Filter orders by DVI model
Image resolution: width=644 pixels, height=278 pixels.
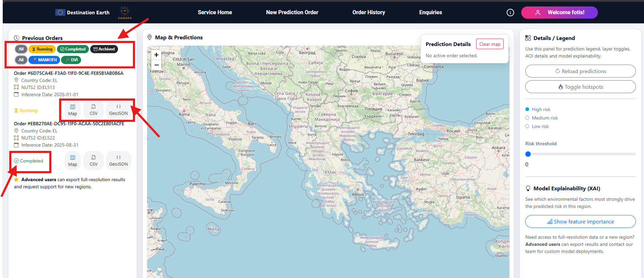click(x=71, y=60)
